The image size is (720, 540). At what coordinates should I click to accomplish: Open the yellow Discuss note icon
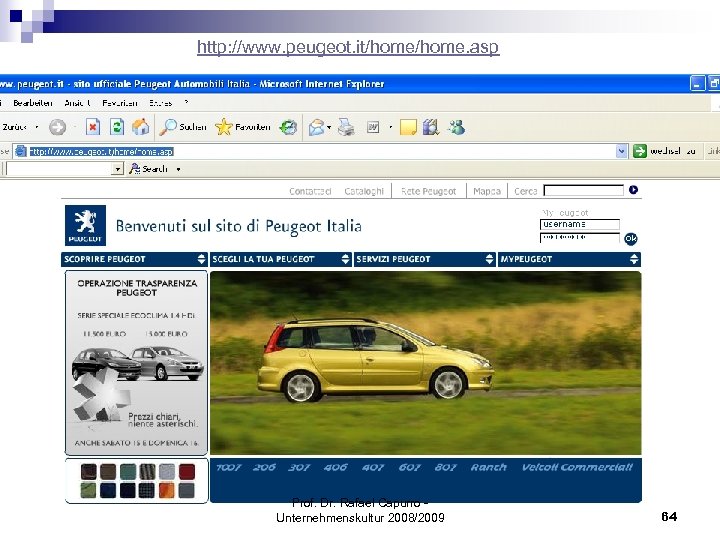coord(408,127)
